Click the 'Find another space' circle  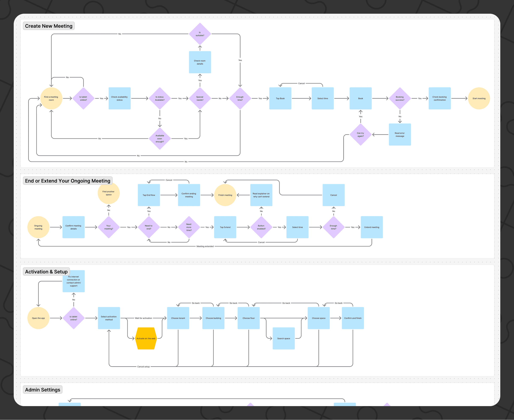coord(109,193)
